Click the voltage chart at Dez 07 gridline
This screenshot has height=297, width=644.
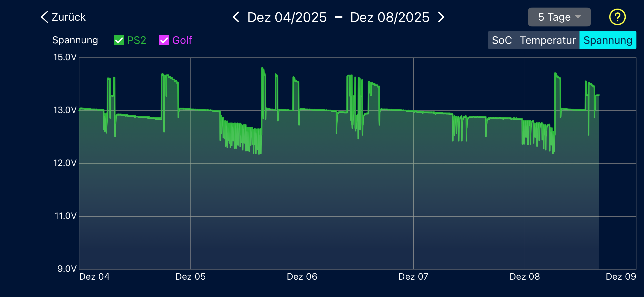pos(413,164)
